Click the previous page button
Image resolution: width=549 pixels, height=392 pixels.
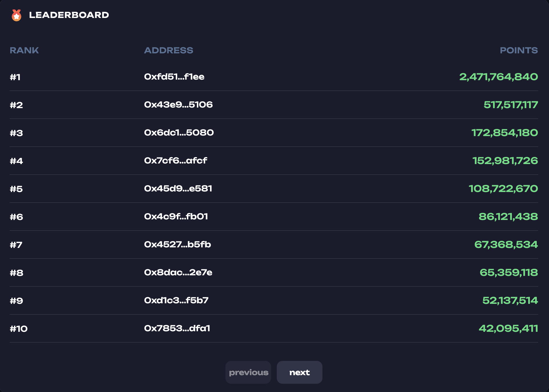pyautogui.click(x=248, y=372)
